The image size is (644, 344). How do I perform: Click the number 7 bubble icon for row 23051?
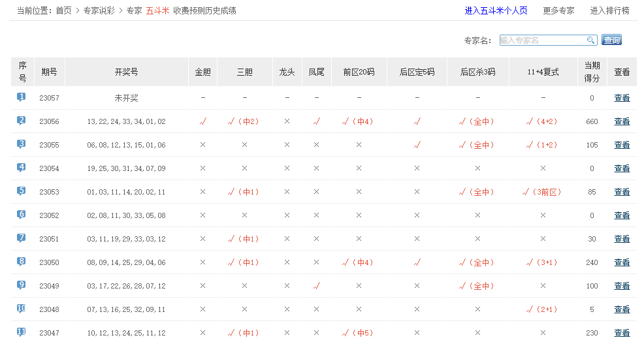(22, 238)
